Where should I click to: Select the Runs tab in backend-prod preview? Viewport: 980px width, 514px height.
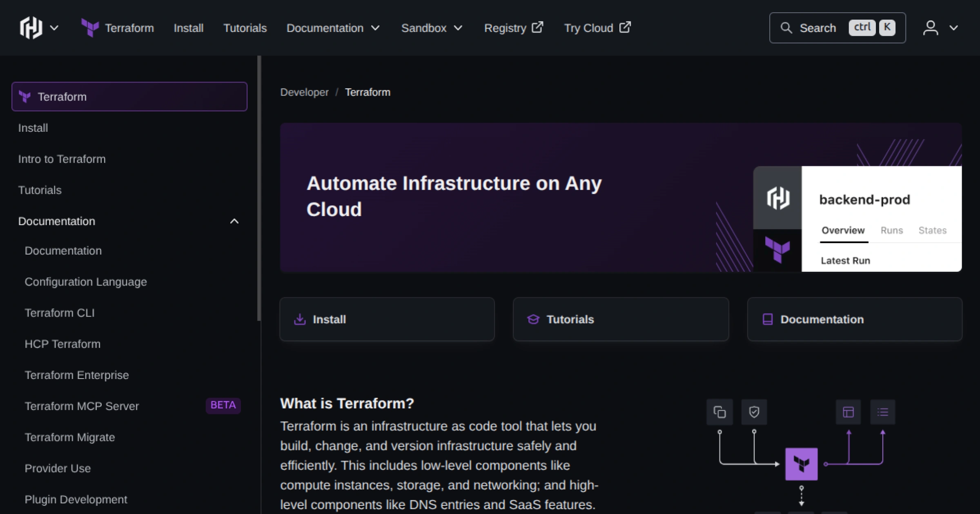click(x=892, y=230)
